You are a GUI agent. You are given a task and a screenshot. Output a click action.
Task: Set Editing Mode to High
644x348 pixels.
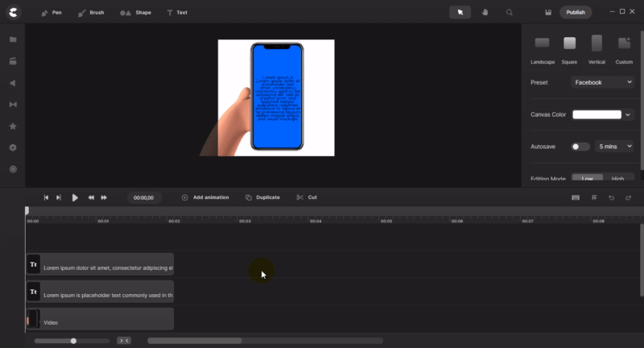coord(617,178)
